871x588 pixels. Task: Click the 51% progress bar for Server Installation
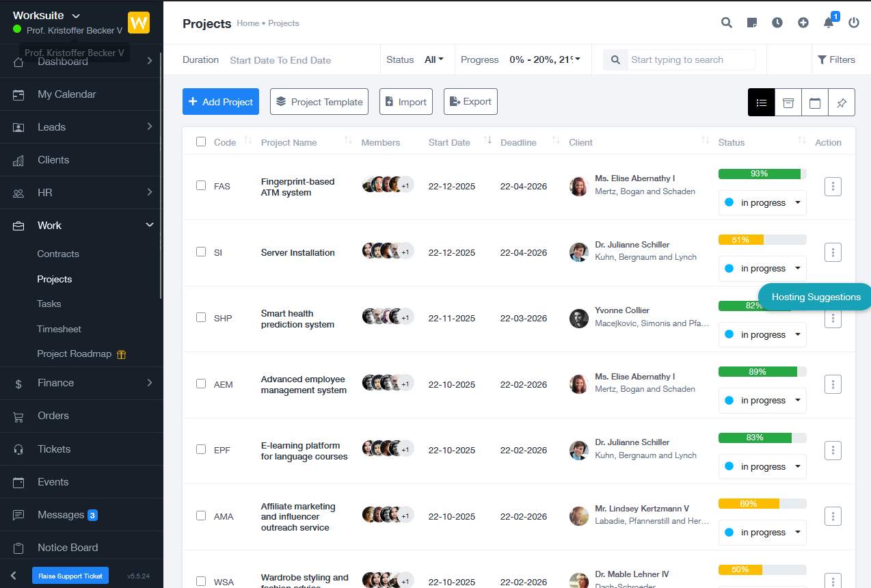click(762, 240)
